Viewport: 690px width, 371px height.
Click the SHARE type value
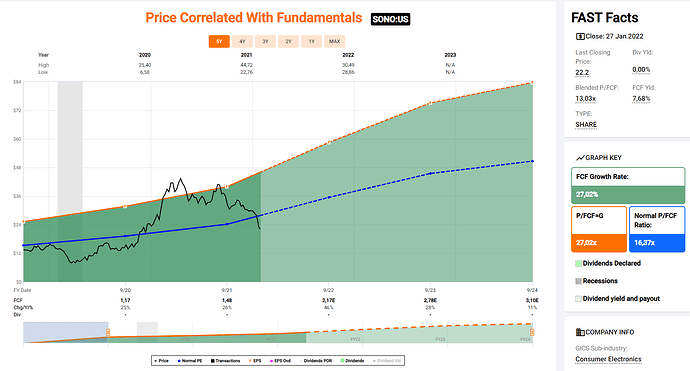[x=586, y=125]
